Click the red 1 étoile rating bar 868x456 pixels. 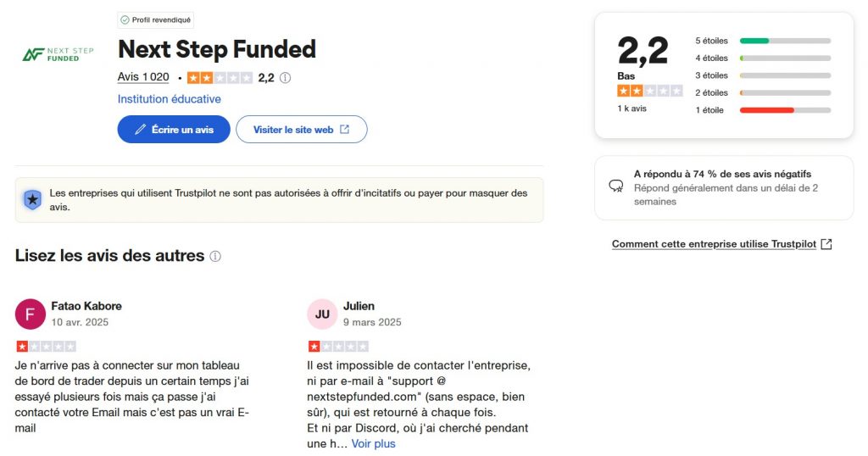[784, 110]
